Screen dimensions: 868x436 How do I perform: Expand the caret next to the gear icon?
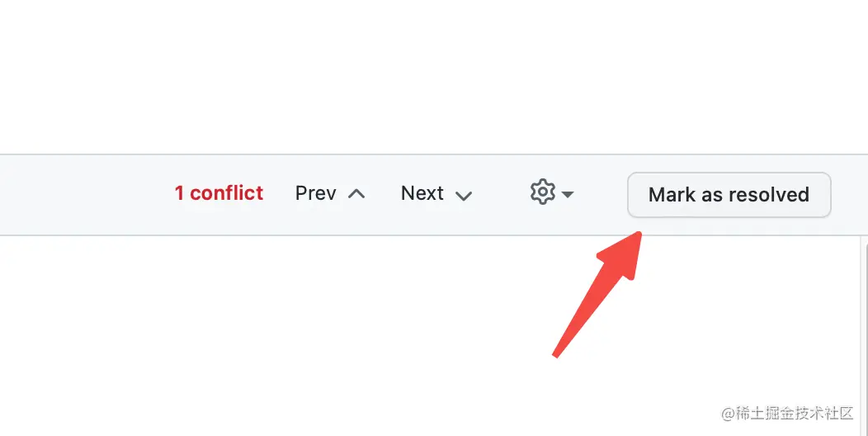(x=568, y=194)
